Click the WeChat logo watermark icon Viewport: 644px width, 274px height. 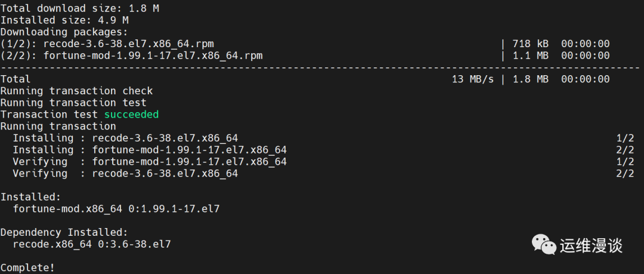544,244
